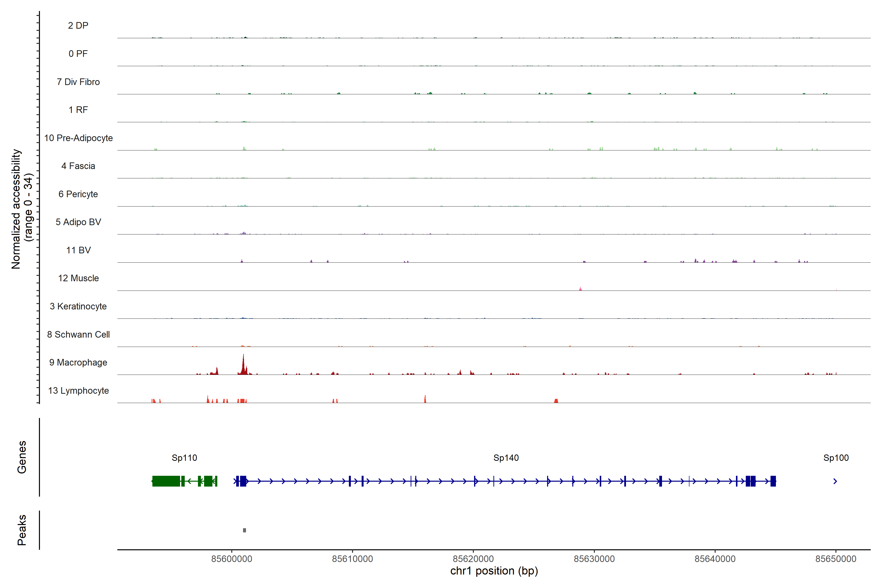Click the Sp100 gene arrow chevron
The height and width of the screenshot is (588, 882).
click(835, 481)
